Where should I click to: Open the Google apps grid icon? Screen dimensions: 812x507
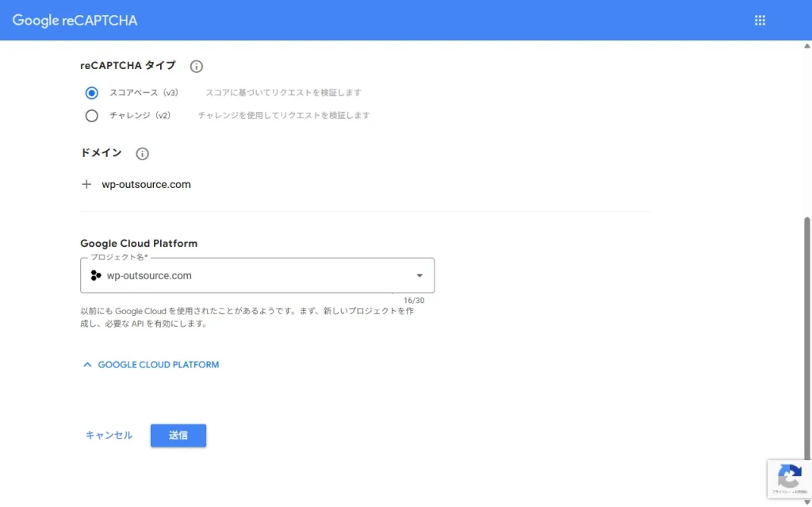pyautogui.click(x=760, y=20)
